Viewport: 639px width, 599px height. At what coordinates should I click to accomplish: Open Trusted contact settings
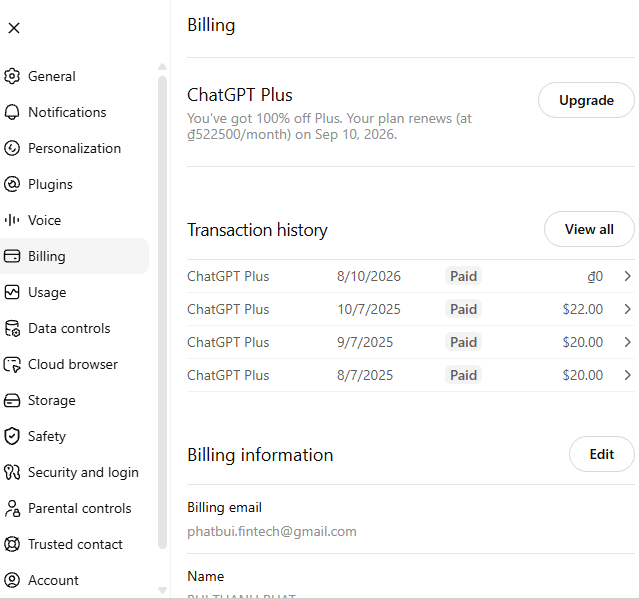[x=74, y=544]
